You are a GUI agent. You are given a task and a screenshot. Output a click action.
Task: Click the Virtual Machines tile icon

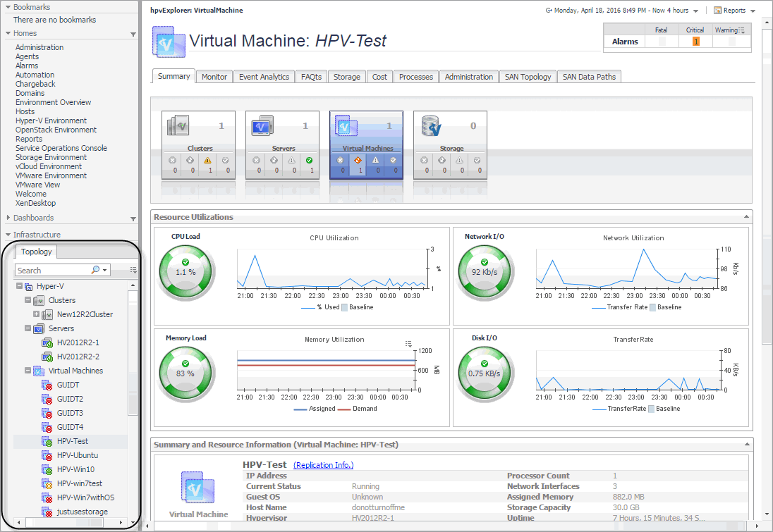[346, 125]
